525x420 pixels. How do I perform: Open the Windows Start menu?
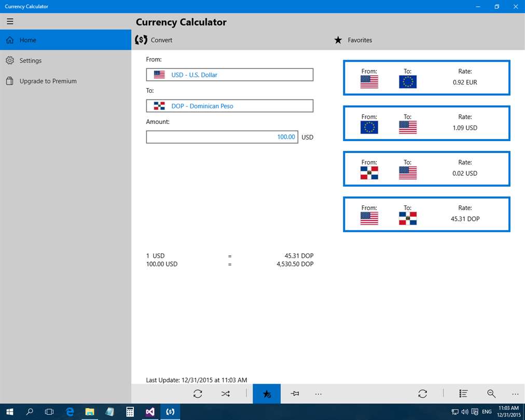pos(10,412)
